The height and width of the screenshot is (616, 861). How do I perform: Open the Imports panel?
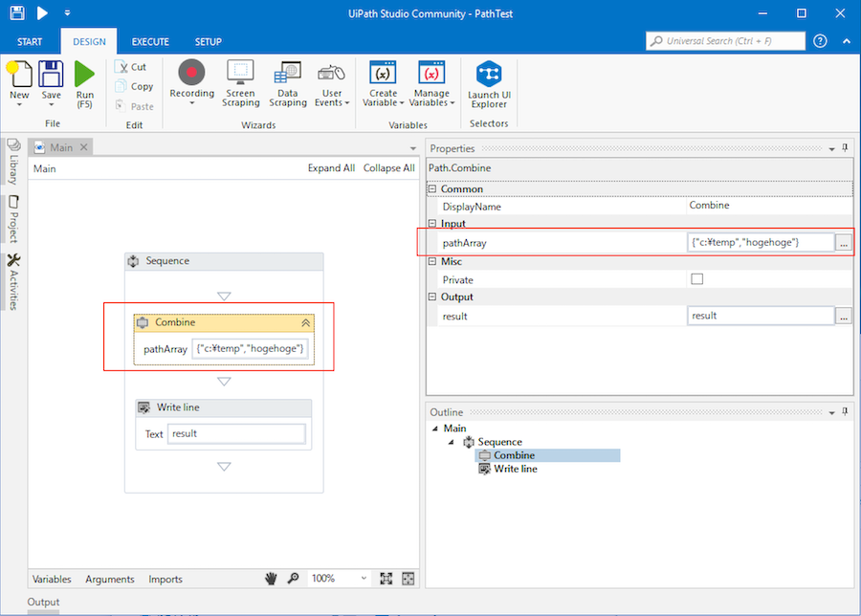click(x=166, y=580)
